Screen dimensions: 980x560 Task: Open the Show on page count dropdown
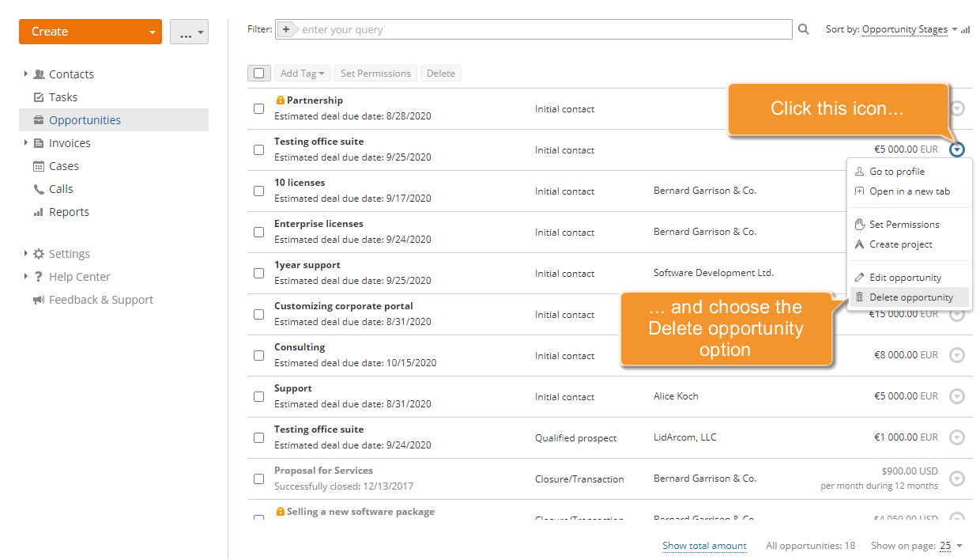coord(950,546)
